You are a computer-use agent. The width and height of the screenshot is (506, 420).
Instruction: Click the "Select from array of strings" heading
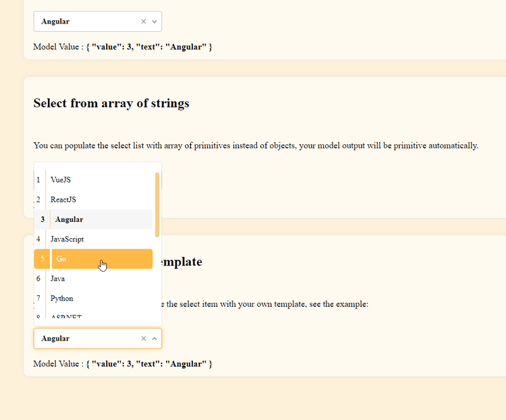click(111, 103)
